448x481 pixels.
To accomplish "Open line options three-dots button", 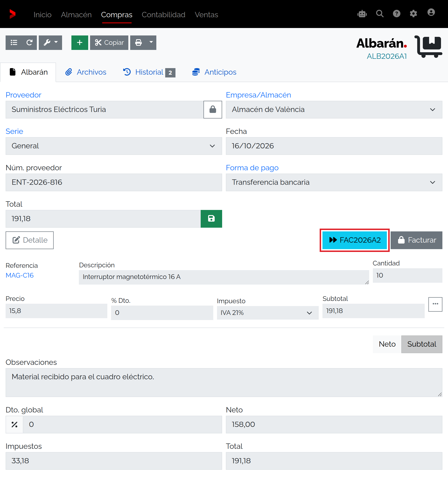I will [x=435, y=304].
